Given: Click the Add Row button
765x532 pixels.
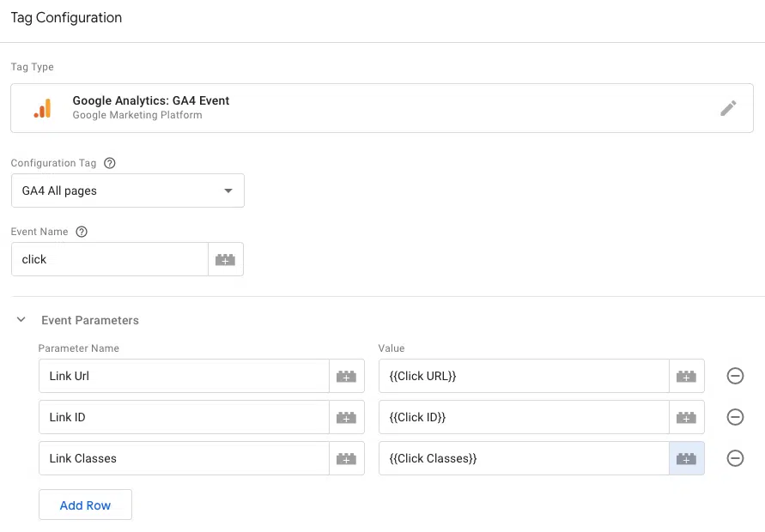Looking at the screenshot, I should point(85,505).
